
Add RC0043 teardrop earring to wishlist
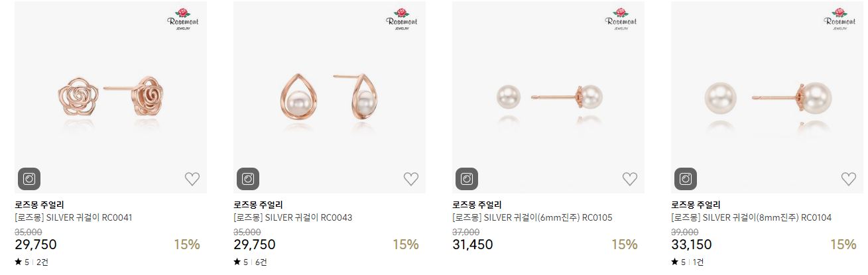click(411, 179)
